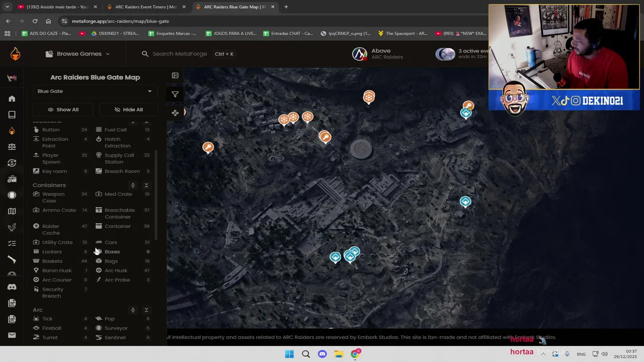644x362 pixels.
Task: Click the Discord icon in left sidebar
Action: (x=12, y=287)
